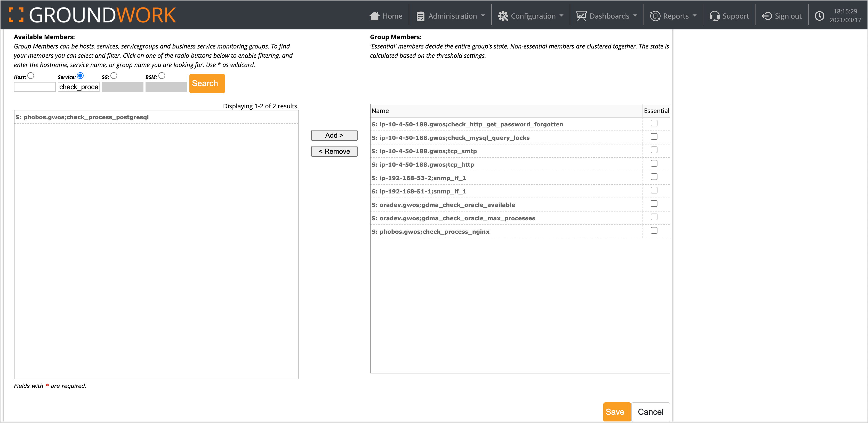
Task: Expand the Administration dropdown arrow
Action: 483,16
